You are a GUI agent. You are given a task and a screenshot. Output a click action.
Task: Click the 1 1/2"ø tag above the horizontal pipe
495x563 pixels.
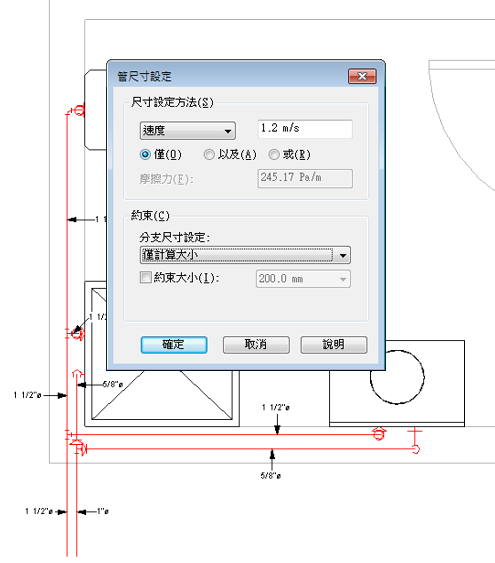[x=276, y=408]
